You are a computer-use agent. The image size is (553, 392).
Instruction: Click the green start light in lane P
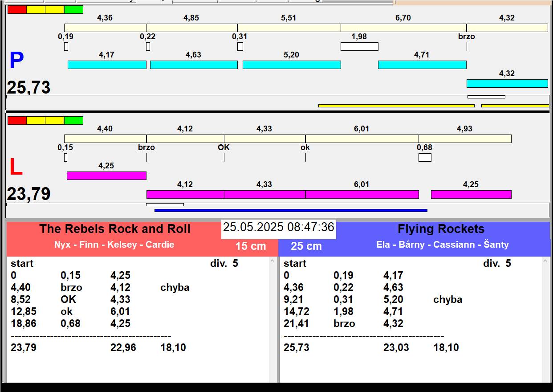73,9
